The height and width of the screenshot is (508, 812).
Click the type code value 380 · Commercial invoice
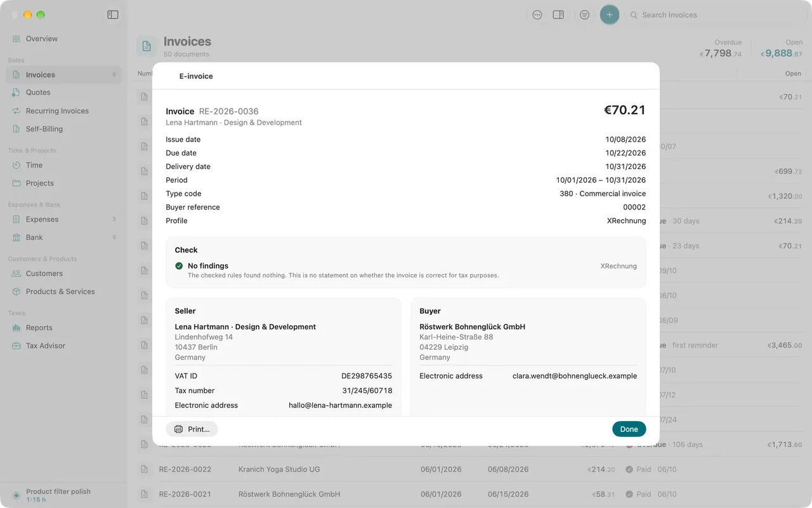(603, 194)
